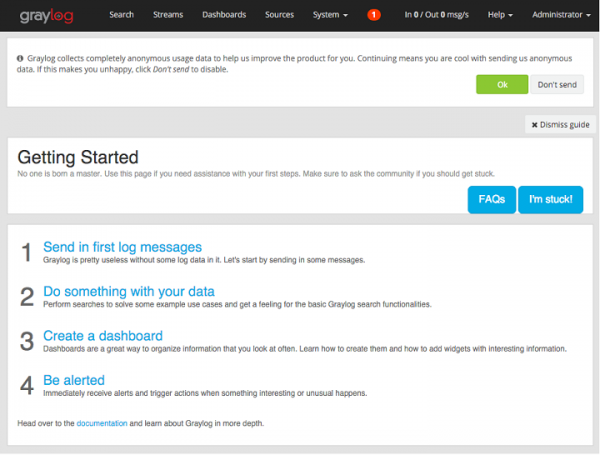Click 'Perform searches to solve some example use cases' text
The height and width of the screenshot is (455, 600).
(x=237, y=305)
